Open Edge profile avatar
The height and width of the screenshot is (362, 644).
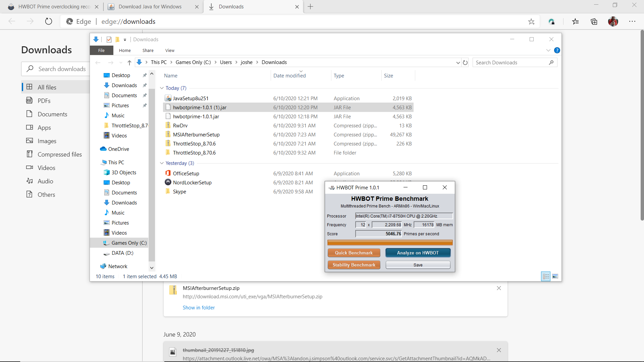point(613,21)
